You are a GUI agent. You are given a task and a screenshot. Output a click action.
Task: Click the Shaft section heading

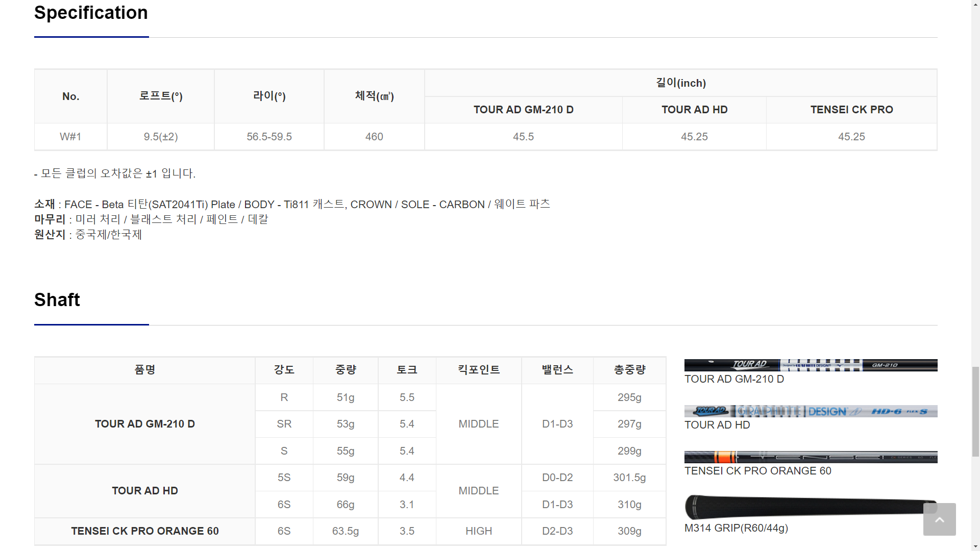pos(57,300)
